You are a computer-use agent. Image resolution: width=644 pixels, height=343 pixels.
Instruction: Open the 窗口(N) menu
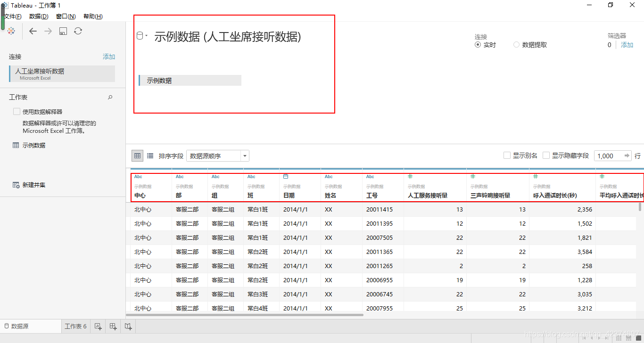[x=66, y=16]
